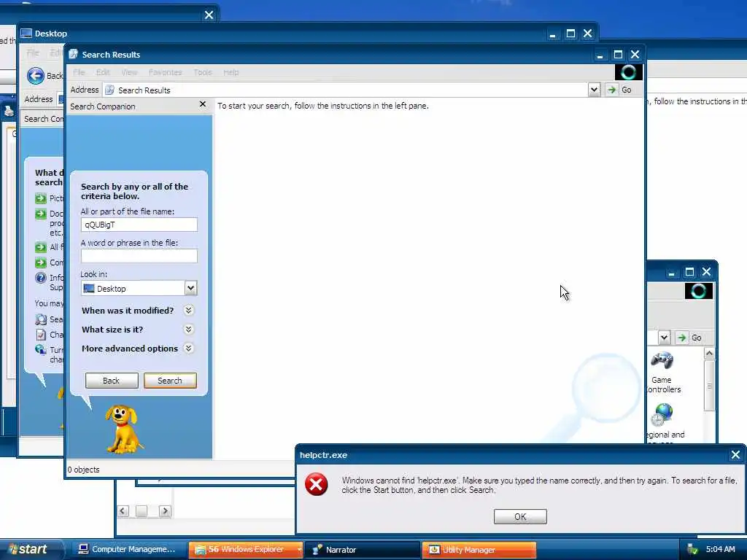
Task: Open address dropdown in the Control Panel window
Action: 664,338
